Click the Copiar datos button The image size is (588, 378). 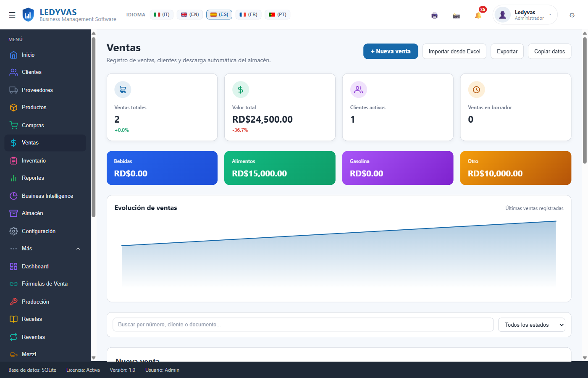[x=550, y=51]
